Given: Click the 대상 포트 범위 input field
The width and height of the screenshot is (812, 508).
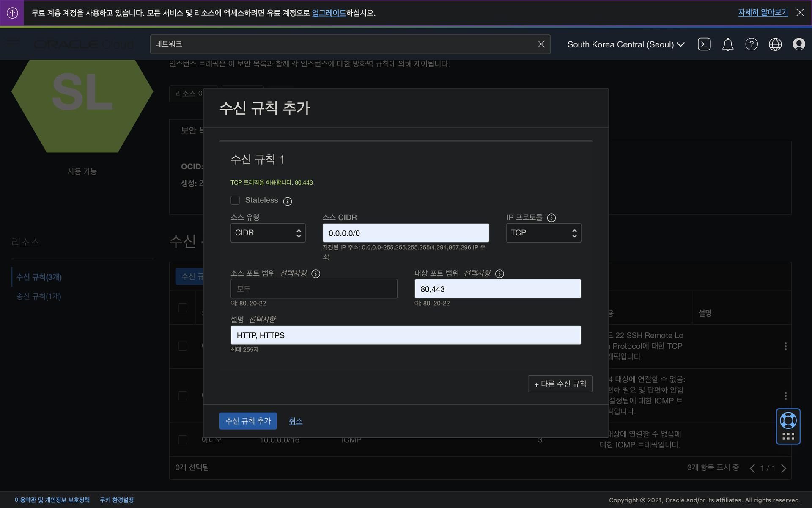Looking at the screenshot, I should click(497, 289).
